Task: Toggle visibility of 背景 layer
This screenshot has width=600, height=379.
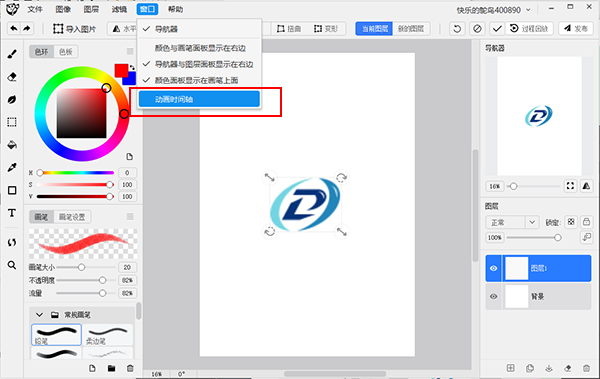Action: pyautogui.click(x=494, y=296)
